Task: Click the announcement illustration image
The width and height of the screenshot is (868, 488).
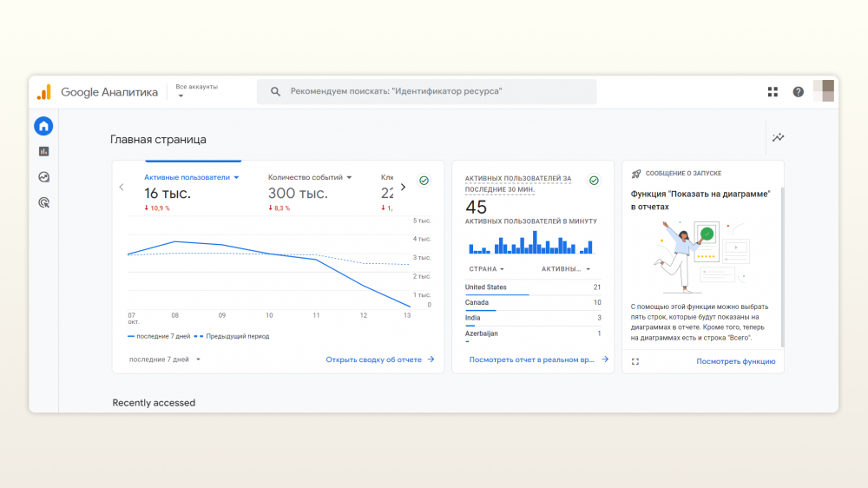Action: 701,256
